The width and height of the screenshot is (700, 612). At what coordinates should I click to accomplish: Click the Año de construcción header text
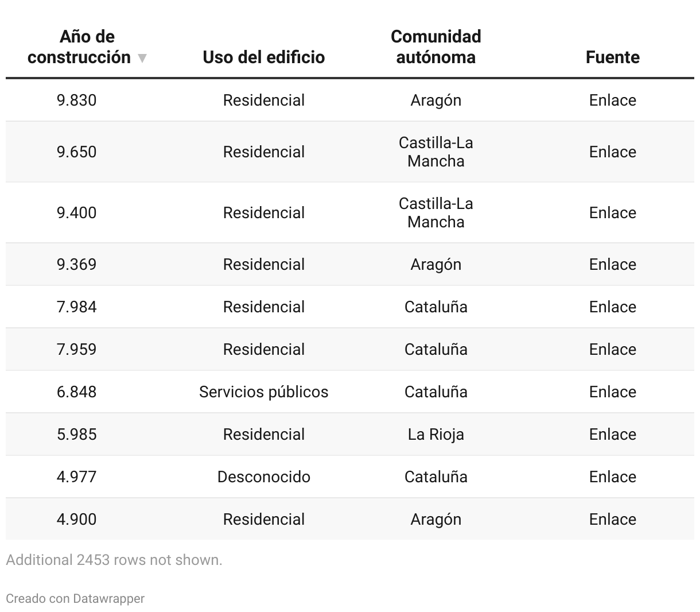coord(79,47)
